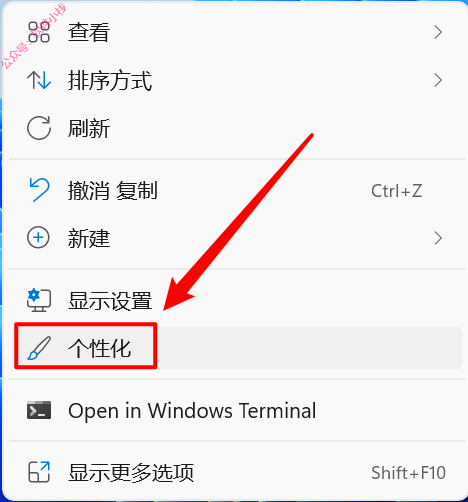Click the Shift+F10 shortcut label
468x502 pixels.
[x=408, y=473]
